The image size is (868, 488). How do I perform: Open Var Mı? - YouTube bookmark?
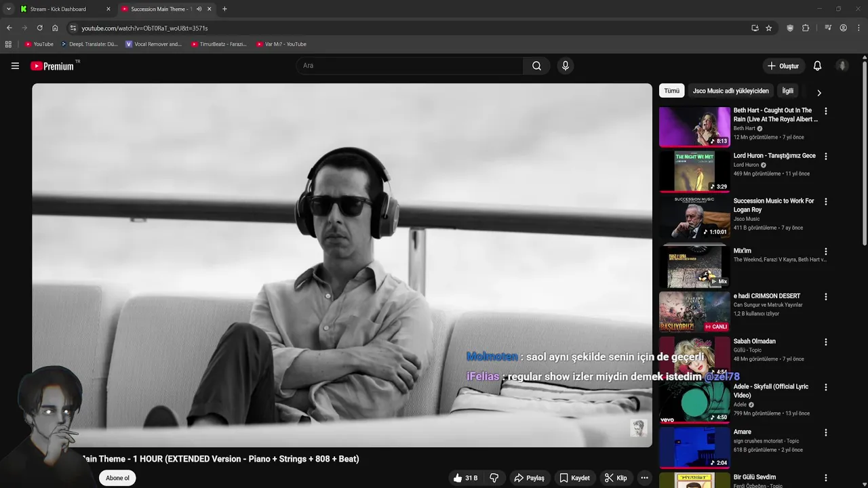[281, 44]
